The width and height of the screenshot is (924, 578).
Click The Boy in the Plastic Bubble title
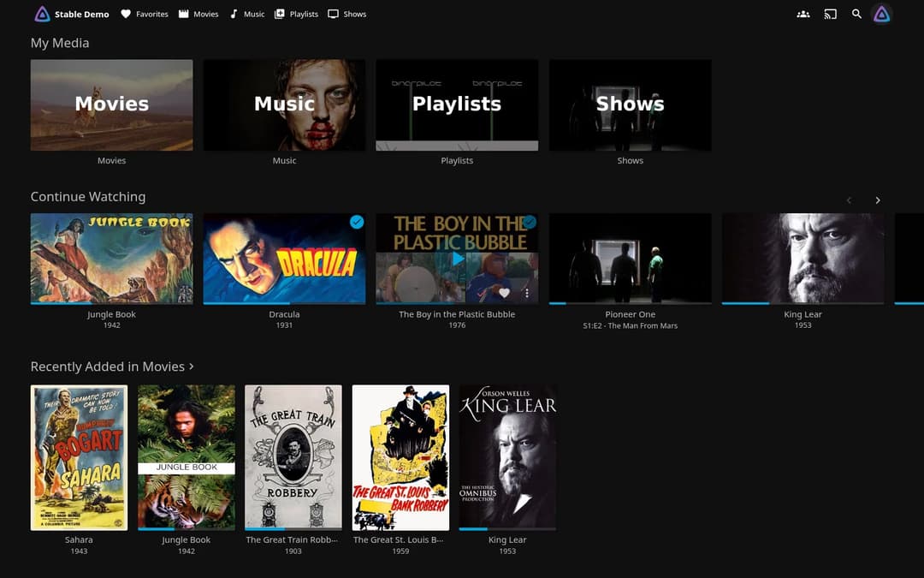pos(457,314)
